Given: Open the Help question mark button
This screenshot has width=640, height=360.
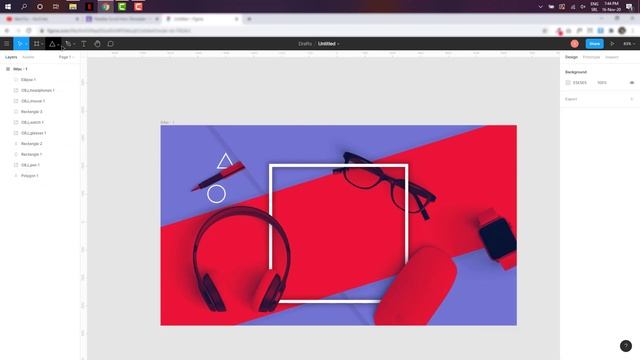Looking at the screenshot, I should click(626, 346).
